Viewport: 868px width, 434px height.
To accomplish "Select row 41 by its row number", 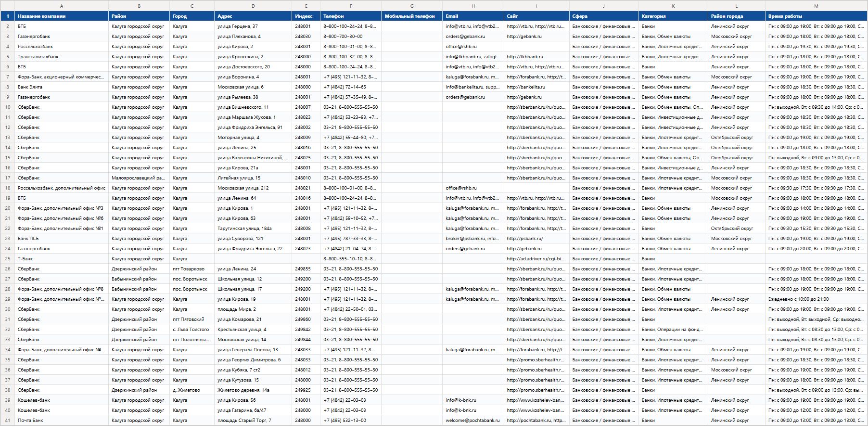I will [x=8, y=421].
